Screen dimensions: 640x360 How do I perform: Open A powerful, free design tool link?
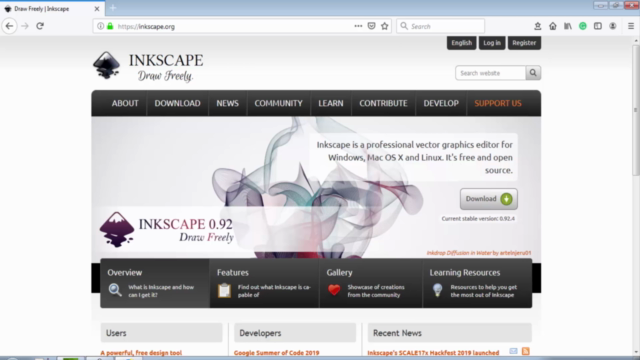click(x=141, y=353)
